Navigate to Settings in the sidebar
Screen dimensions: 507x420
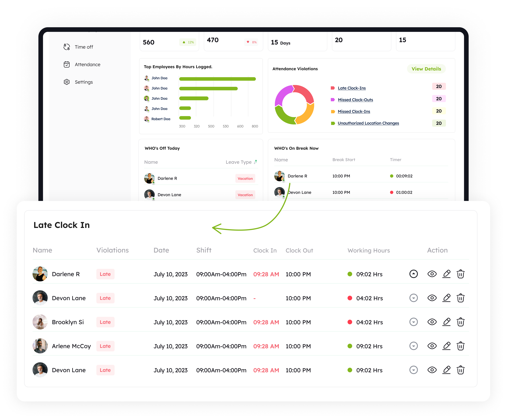click(x=84, y=82)
